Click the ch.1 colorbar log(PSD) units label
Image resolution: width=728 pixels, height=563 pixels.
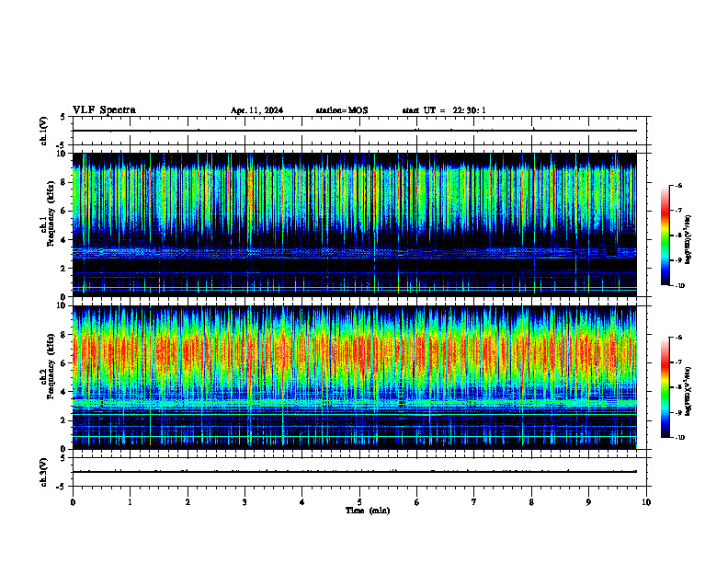pos(688,240)
